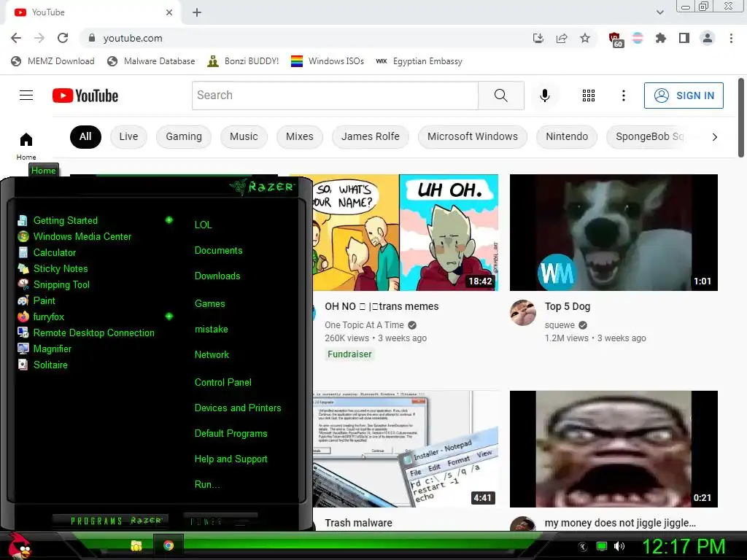Click the youtube.com address bar
Viewport: 747px width, 560px height.
click(x=305, y=38)
